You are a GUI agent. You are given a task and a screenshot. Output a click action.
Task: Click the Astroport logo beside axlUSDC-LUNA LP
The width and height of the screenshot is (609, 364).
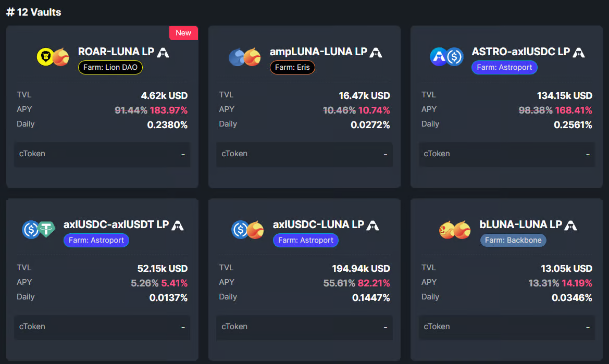point(372,225)
